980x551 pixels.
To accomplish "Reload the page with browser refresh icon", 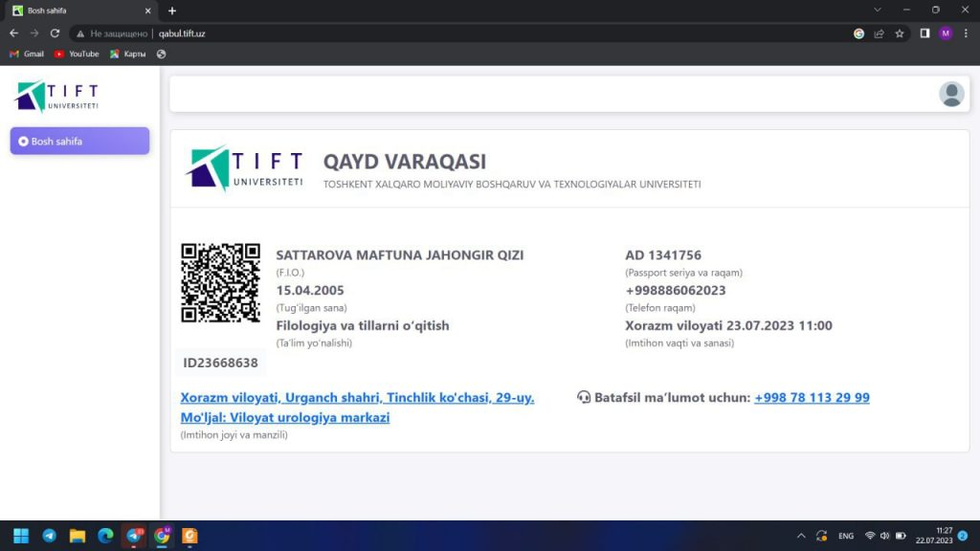I will (x=55, y=33).
